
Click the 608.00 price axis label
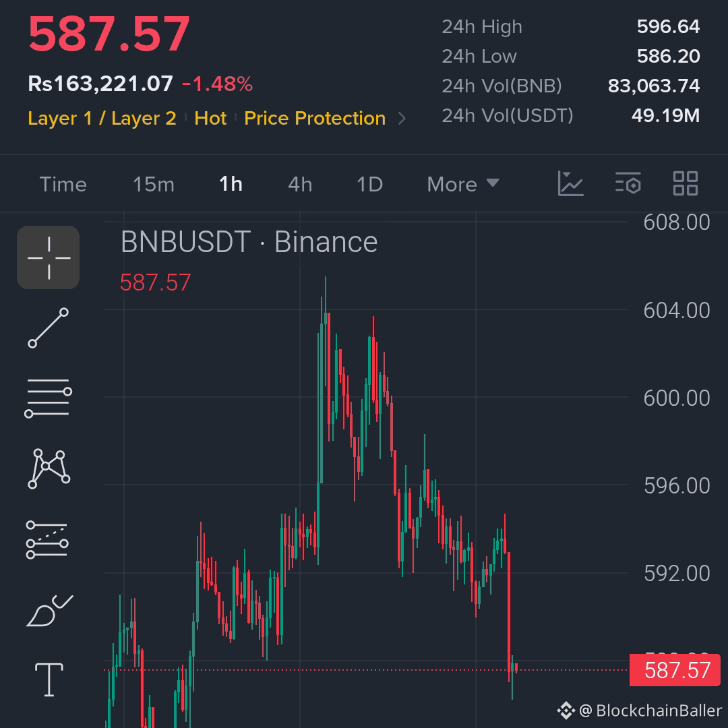pyautogui.click(x=677, y=222)
